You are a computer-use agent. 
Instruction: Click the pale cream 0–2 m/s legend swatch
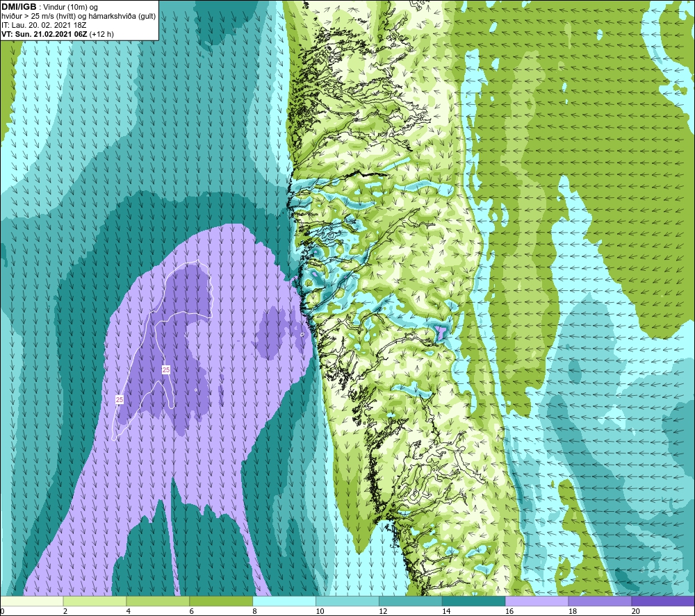pyautogui.click(x=32, y=601)
